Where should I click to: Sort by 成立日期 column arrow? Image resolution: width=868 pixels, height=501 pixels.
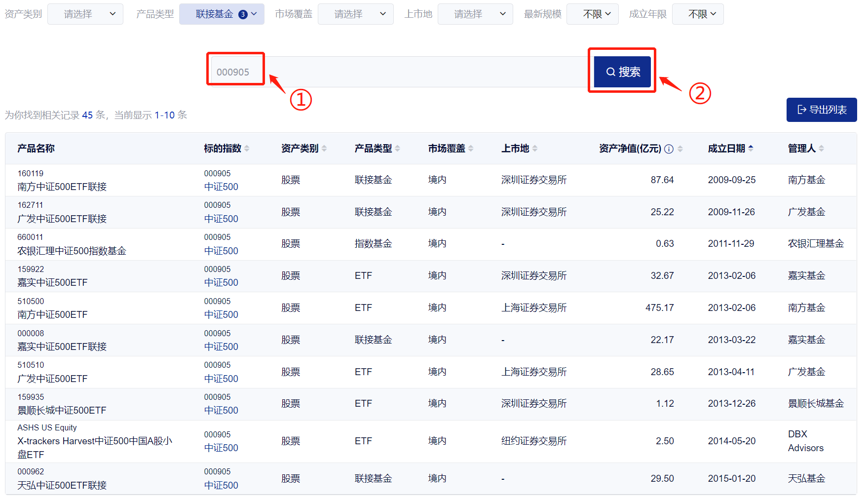751,148
